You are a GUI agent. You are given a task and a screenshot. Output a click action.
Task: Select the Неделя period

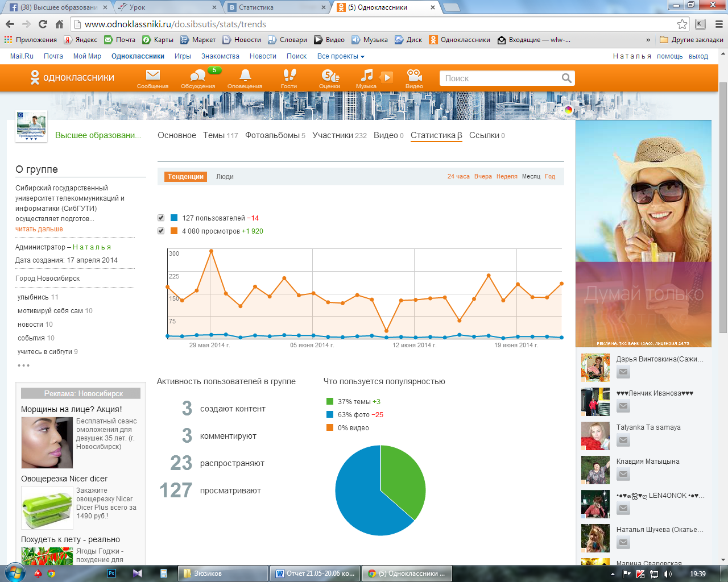coord(507,176)
